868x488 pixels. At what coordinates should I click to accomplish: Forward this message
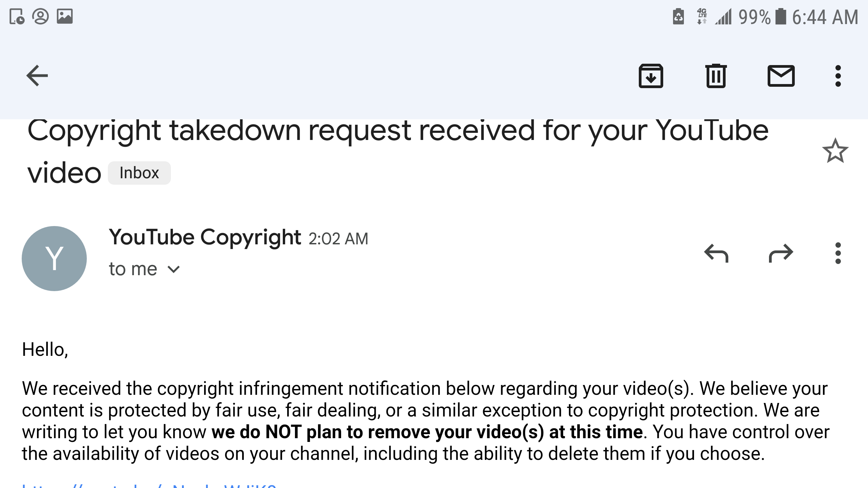point(781,253)
